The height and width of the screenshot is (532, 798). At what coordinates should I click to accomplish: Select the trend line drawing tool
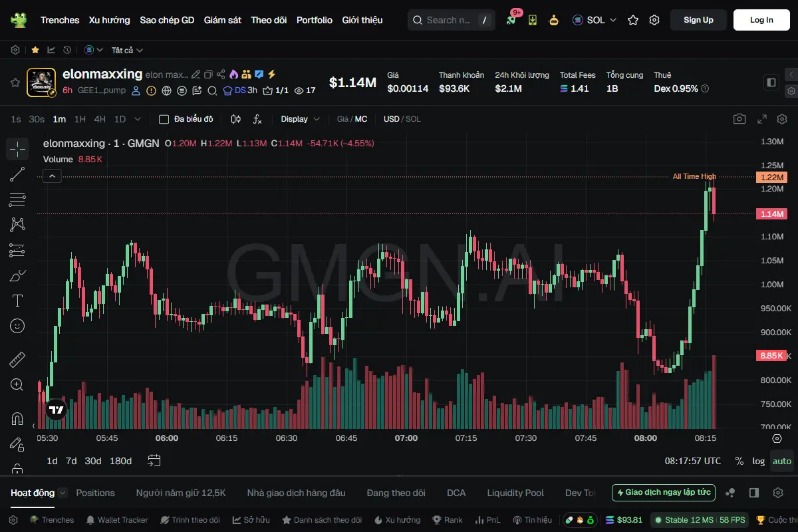tap(17, 174)
